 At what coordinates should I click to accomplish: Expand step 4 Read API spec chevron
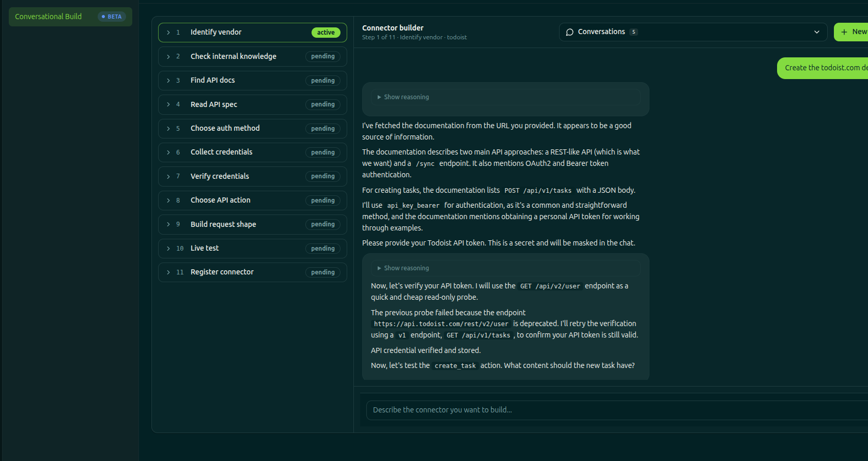coord(168,104)
